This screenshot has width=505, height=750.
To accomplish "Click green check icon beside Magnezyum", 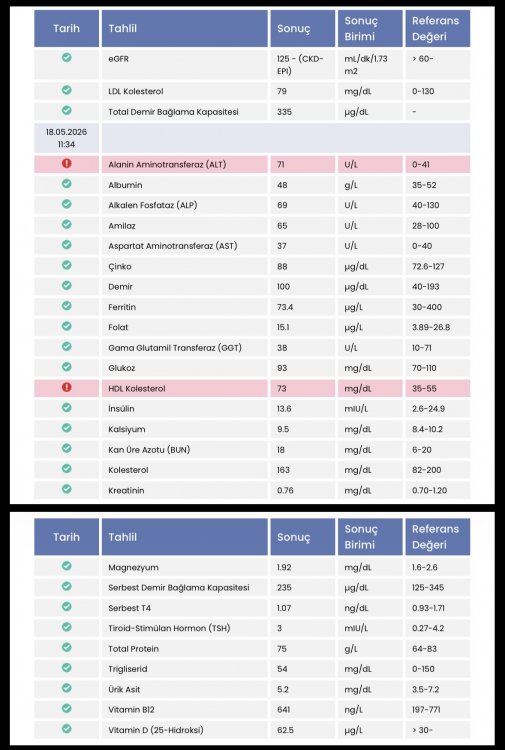I will click(x=66, y=566).
